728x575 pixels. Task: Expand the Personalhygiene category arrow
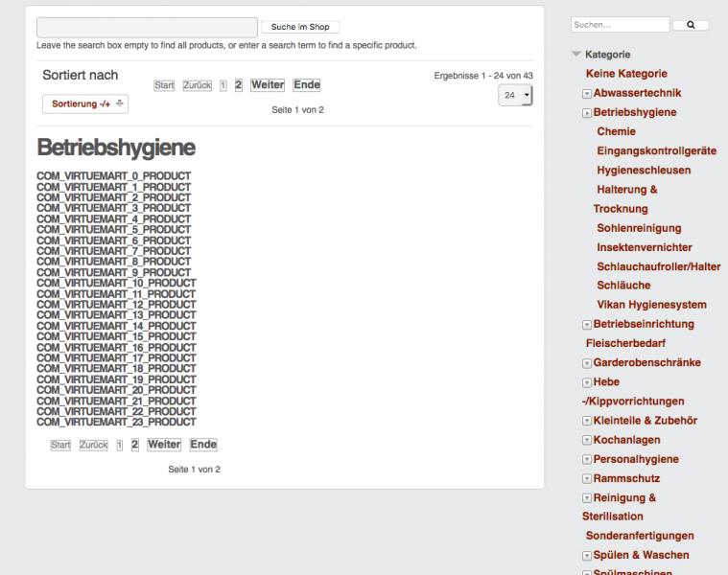coord(587,460)
